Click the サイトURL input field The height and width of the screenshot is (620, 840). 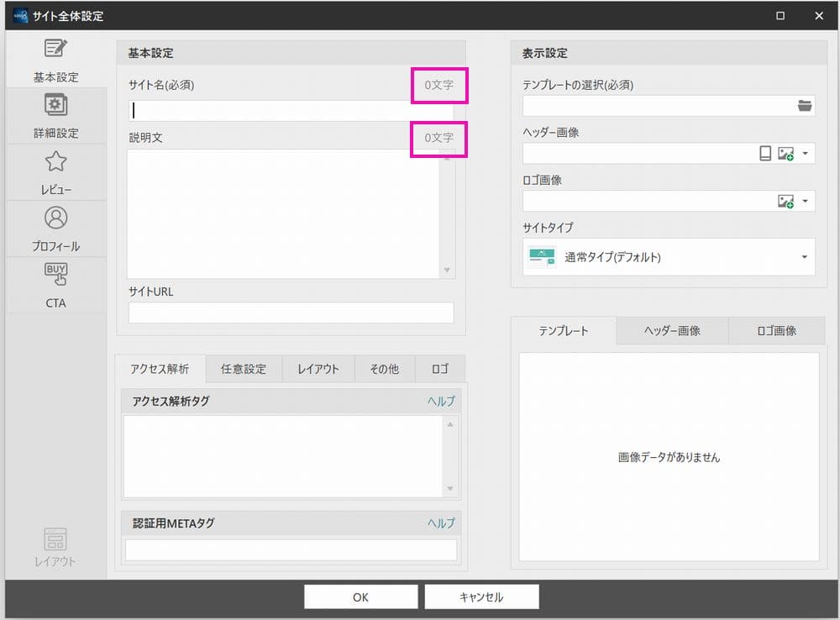tap(291, 313)
